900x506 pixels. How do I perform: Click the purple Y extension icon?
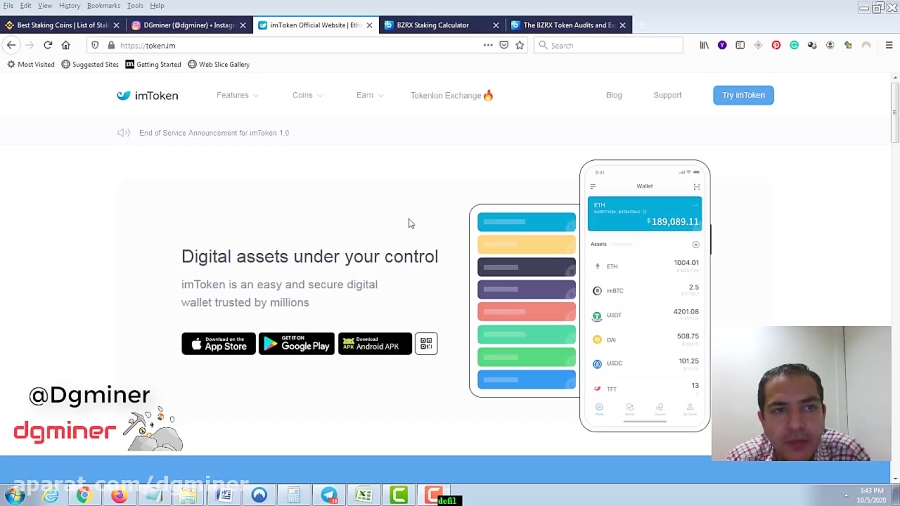click(x=722, y=45)
